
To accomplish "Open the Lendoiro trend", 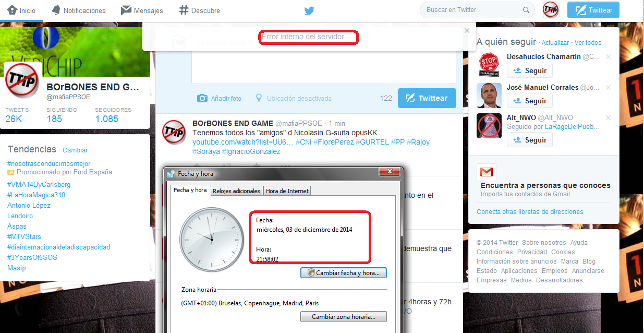I will pos(20,216).
